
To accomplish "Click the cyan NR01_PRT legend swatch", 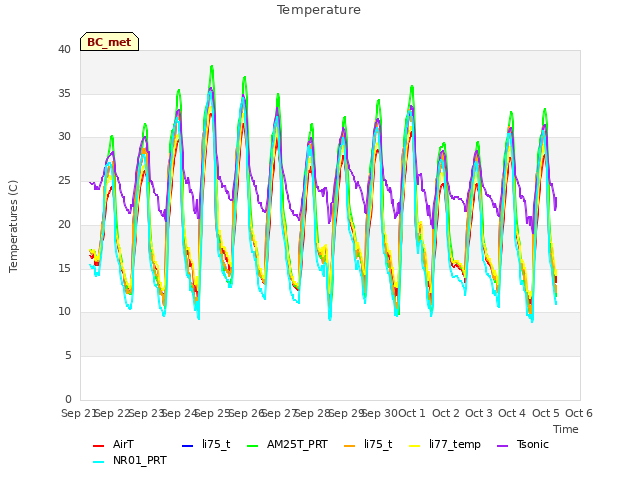I will (x=98, y=462).
